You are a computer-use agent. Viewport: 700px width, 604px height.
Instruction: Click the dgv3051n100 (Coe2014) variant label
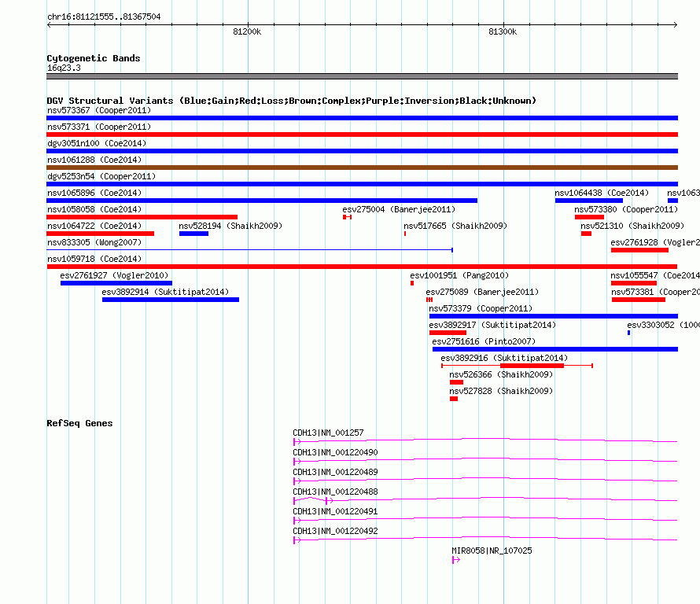coord(97,143)
